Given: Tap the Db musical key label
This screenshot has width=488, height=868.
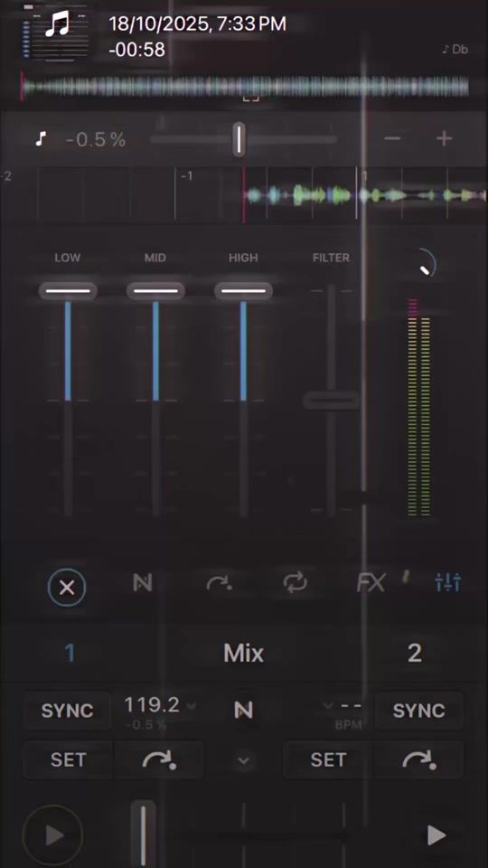Looking at the screenshot, I should click(455, 49).
